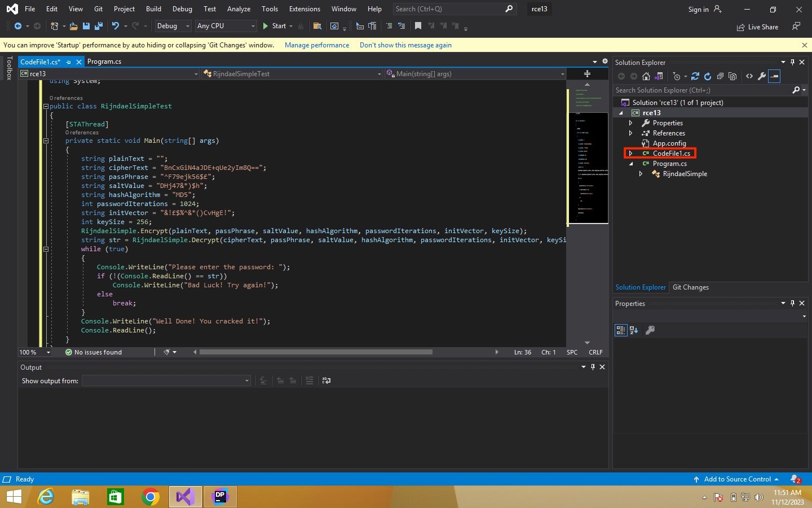The height and width of the screenshot is (508, 812).
Task: Switch to the Git Changes tab
Action: [x=690, y=287]
